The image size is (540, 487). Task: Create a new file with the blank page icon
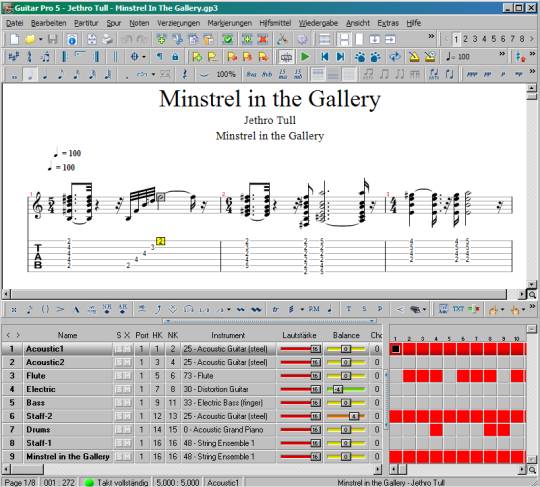click(x=14, y=39)
